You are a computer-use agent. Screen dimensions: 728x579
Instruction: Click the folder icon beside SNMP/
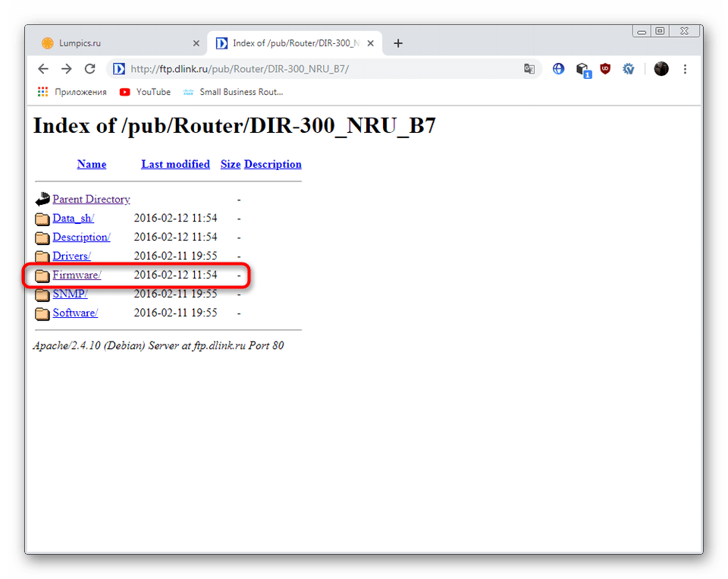[x=42, y=294]
